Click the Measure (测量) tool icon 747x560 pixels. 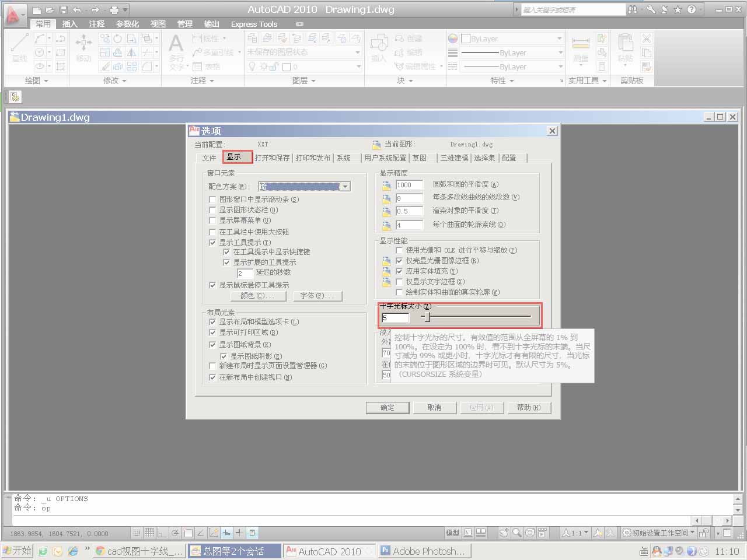pyautogui.click(x=581, y=48)
